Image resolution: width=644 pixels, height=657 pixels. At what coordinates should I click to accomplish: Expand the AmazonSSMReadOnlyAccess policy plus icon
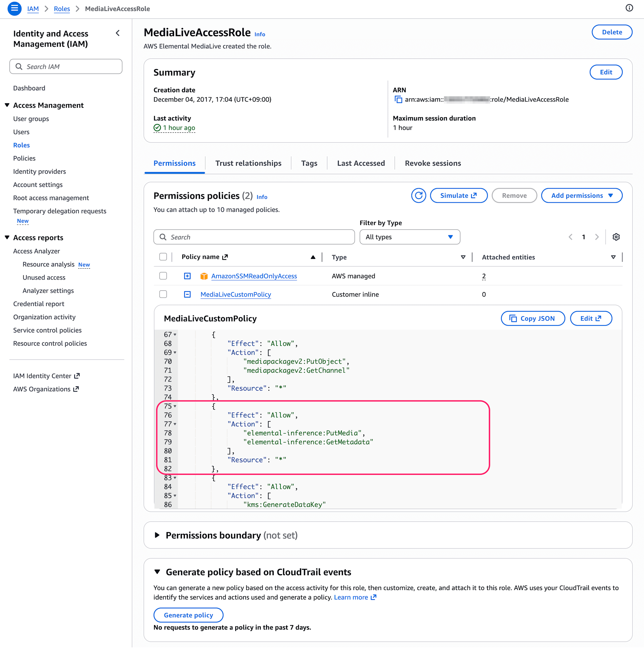click(188, 276)
